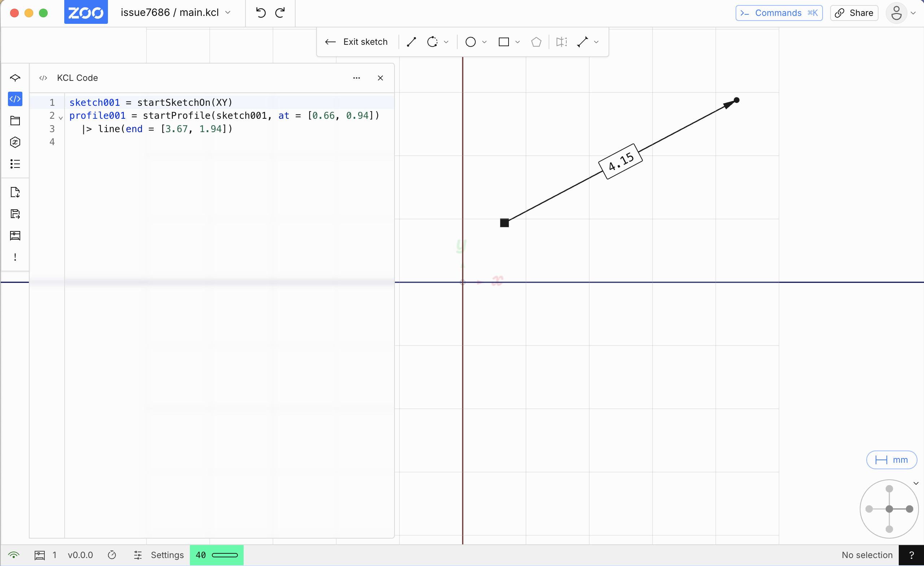Select the Line tool

click(411, 42)
